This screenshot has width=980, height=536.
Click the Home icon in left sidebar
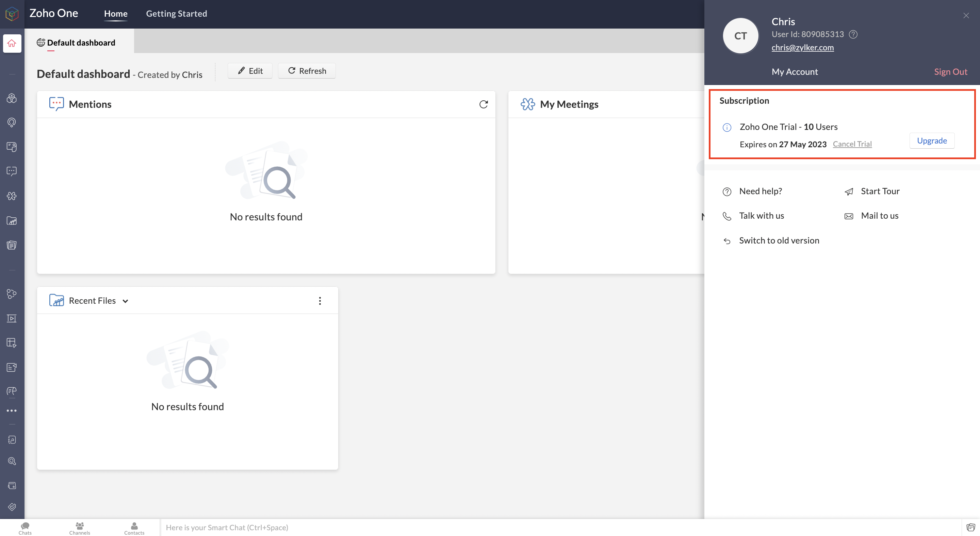12,43
